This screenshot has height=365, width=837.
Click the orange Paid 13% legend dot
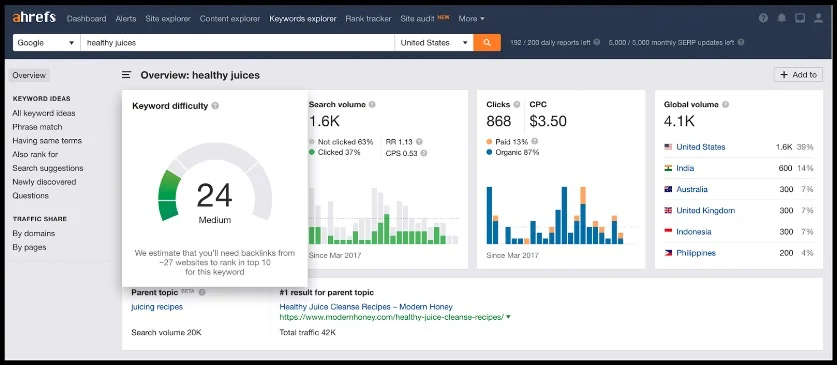[489, 141]
